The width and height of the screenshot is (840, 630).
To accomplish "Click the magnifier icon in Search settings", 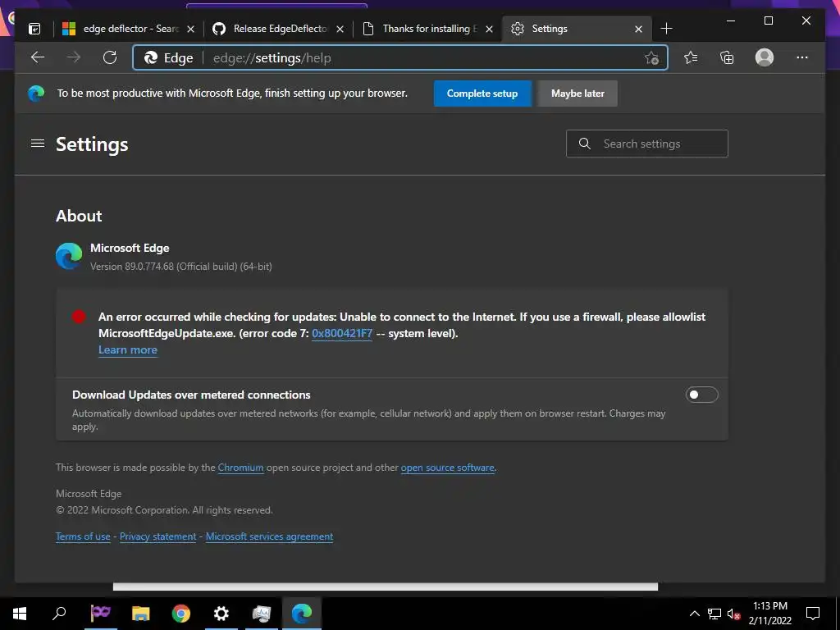I will pyautogui.click(x=584, y=144).
